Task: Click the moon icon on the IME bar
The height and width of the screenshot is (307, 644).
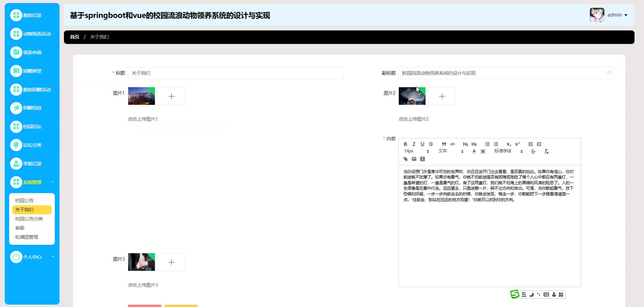Action: pyautogui.click(x=531, y=294)
